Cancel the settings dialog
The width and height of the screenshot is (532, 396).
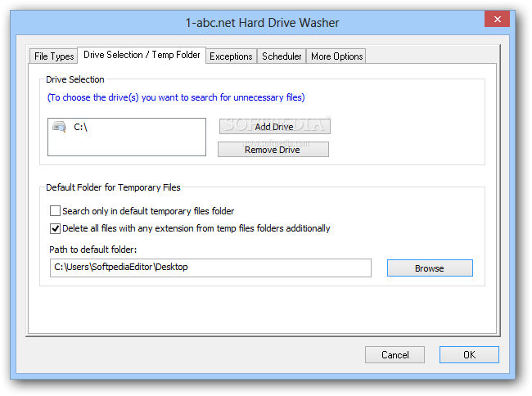pyautogui.click(x=394, y=354)
